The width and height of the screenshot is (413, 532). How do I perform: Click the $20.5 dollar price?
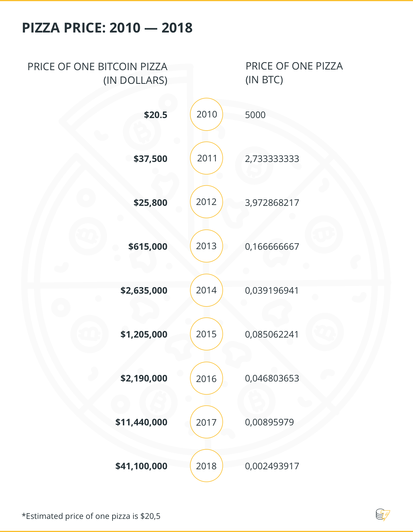click(x=156, y=115)
